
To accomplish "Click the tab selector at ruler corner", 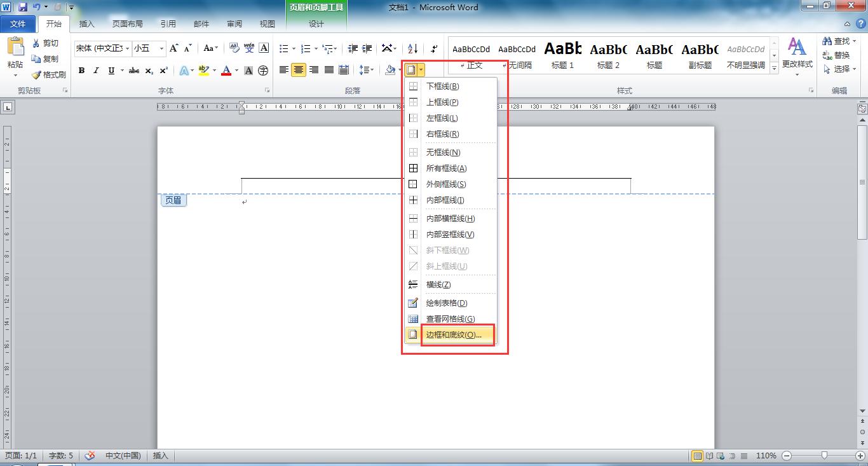I will [8, 107].
